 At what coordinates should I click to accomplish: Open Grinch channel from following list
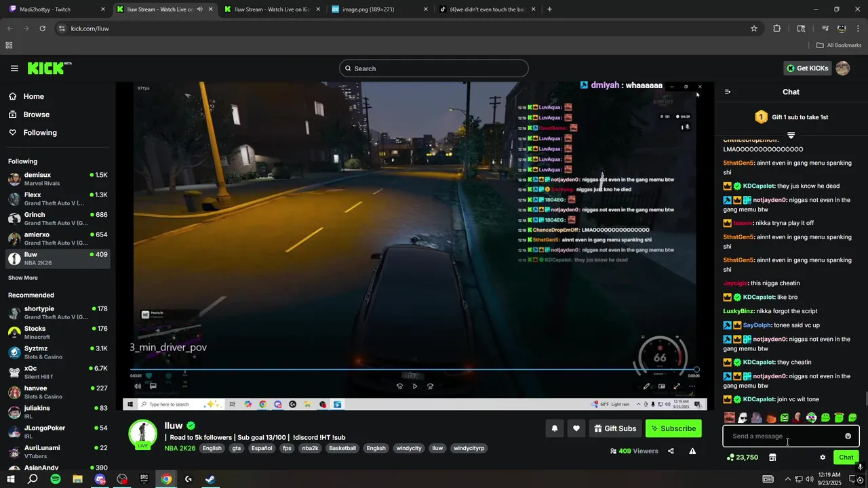pos(57,219)
